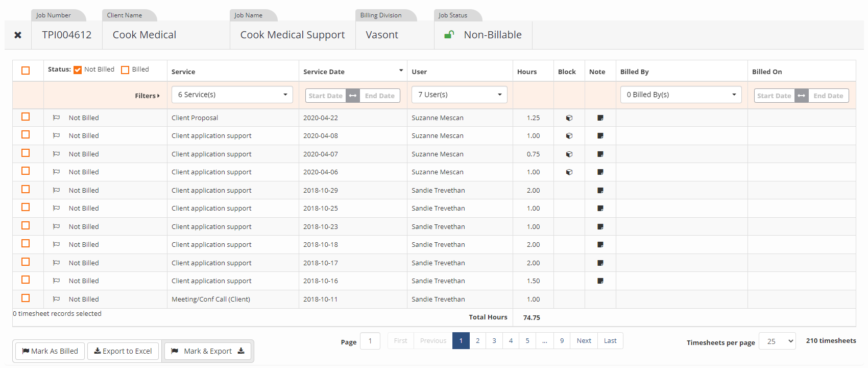868x368 pixels.
Task: Close the job panel with the X icon
Action: [18, 35]
